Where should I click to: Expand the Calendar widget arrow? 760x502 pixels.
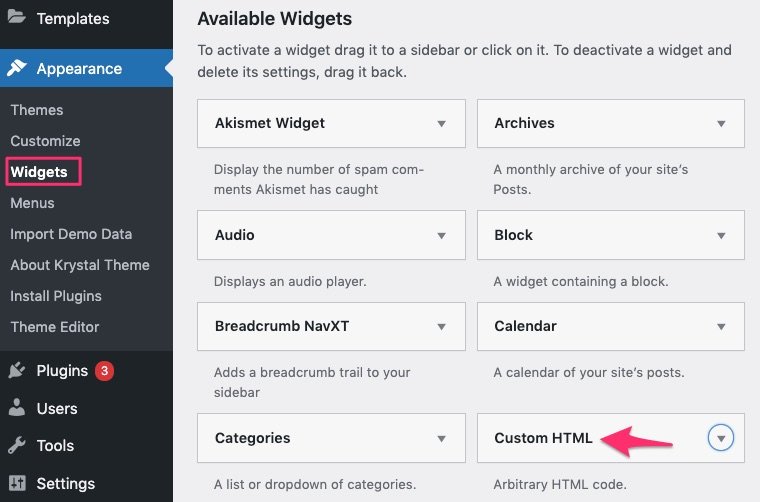pyautogui.click(x=721, y=327)
